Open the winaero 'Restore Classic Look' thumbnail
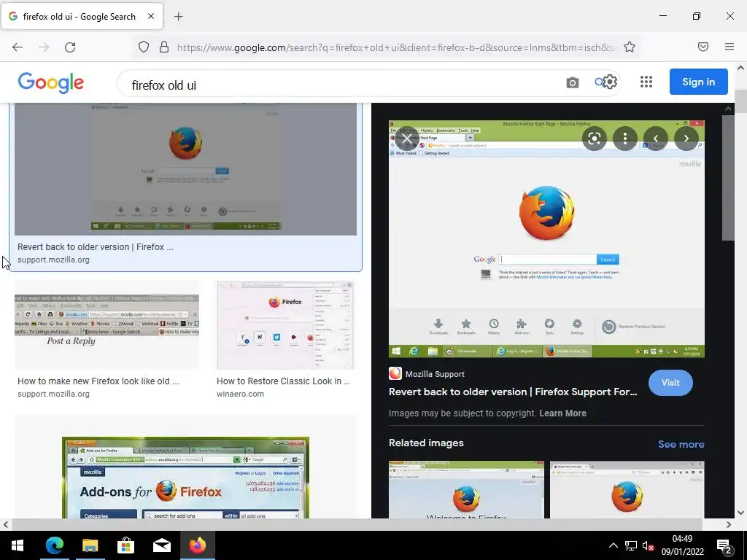 click(285, 325)
